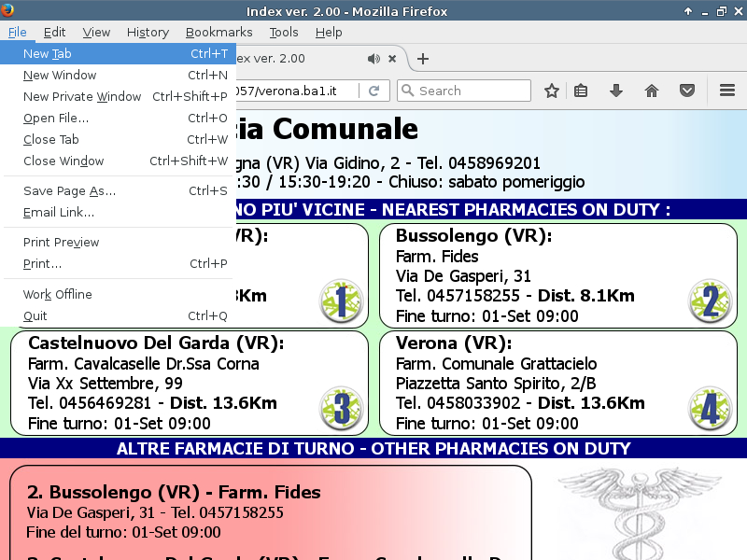Click the pharmacy number 4 badge

point(710,409)
